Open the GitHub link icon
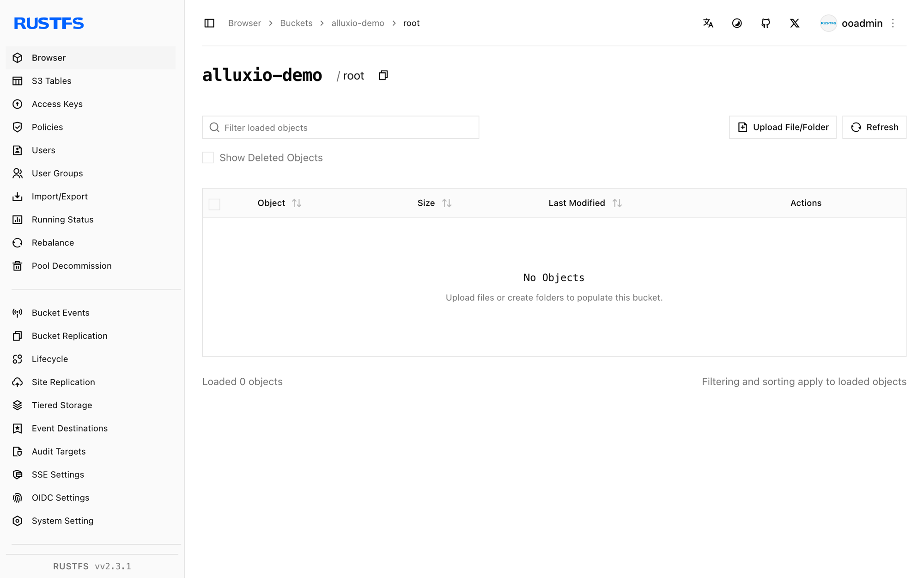This screenshot has width=924, height=578. coord(766,23)
